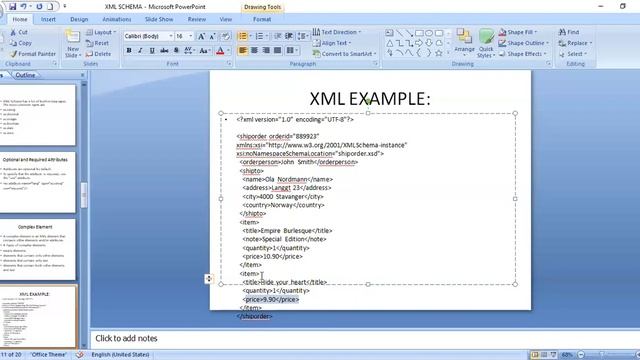Click the autofit options icon beside text box
Viewport: 640px width, 360px height.
tap(209, 279)
